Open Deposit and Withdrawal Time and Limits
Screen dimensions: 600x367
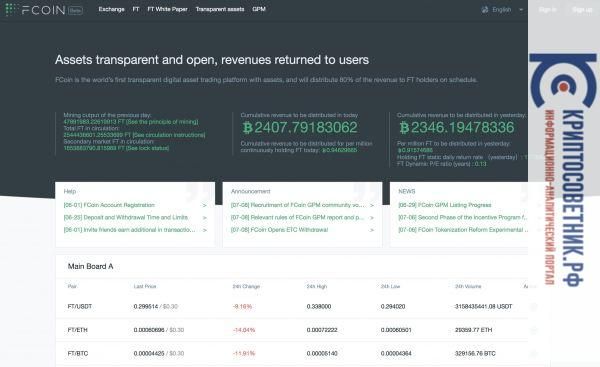pyautogui.click(x=126, y=217)
